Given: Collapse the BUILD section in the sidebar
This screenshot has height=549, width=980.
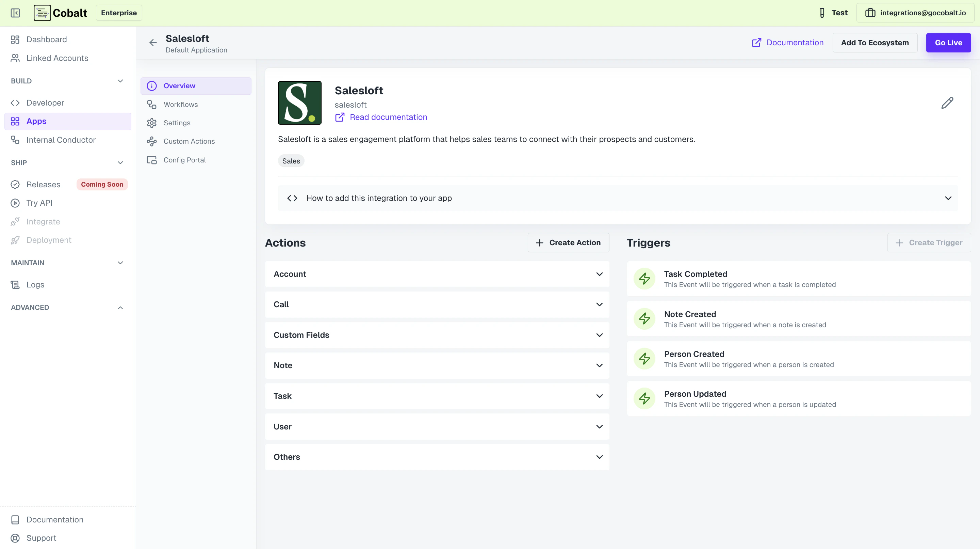Looking at the screenshot, I should click(120, 81).
